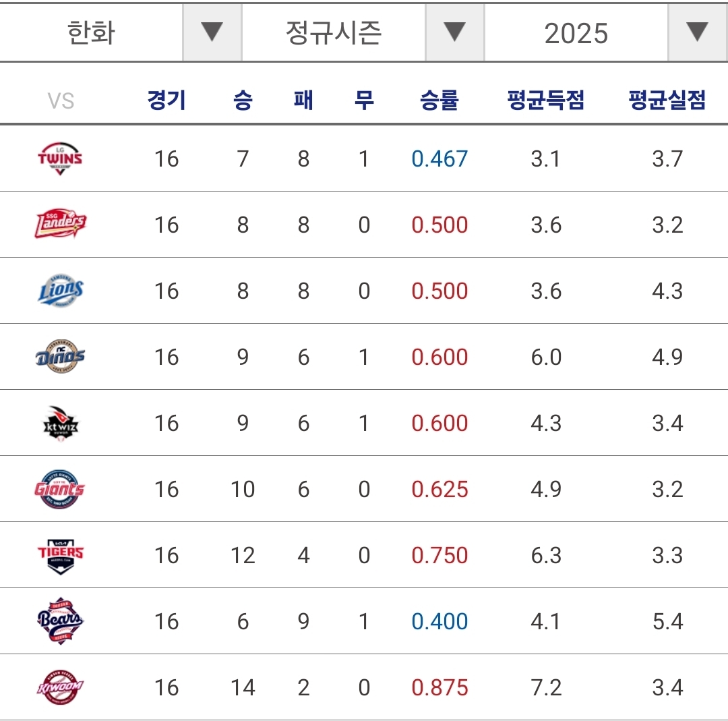This screenshot has width=728, height=721.
Task: Select the Lotte Giants logo
Action: pyautogui.click(x=60, y=489)
